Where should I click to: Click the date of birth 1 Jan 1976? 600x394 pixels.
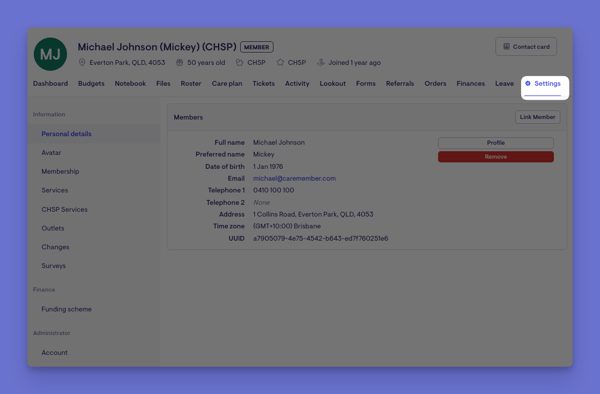pos(268,166)
